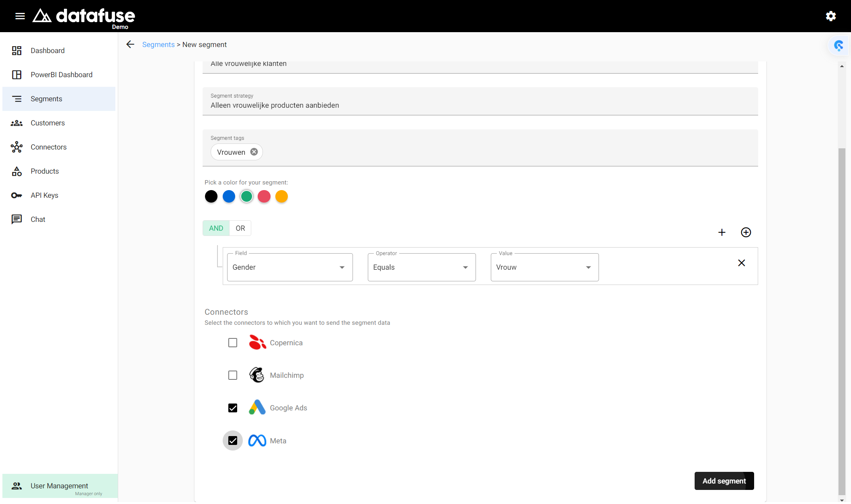851x504 pixels.
Task: Open the Operator dropdown showing Equals
Action: click(422, 267)
